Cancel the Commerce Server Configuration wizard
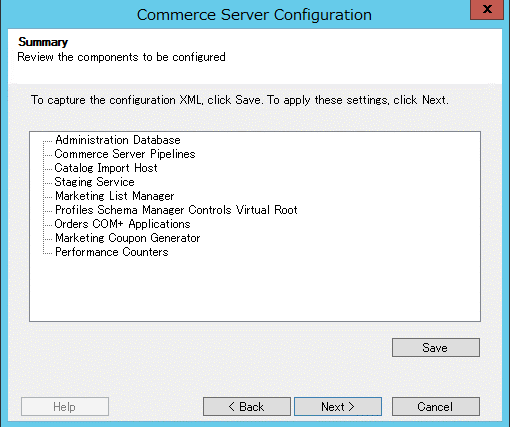The height and width of the screenshot is (427, 510). (436, 407)
